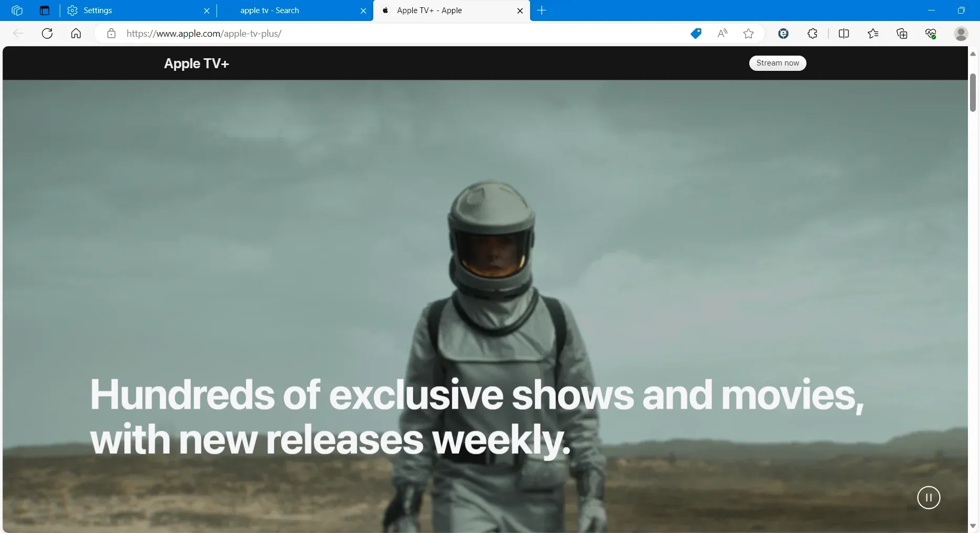
Task: Click the Refresh page icon
Action: pyautogui.click(x=47, y=34)
